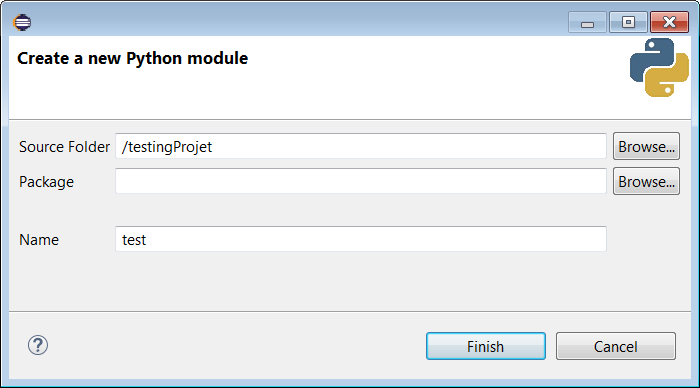The height and width of the screenshot is (388, 700).
Task: Browse for a Package
Action: tap(646, 181)
